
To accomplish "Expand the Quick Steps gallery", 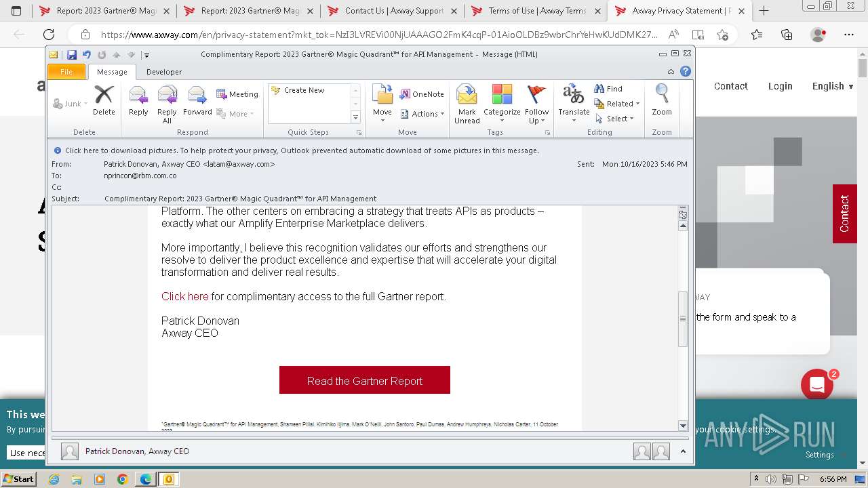I will 355,117.
